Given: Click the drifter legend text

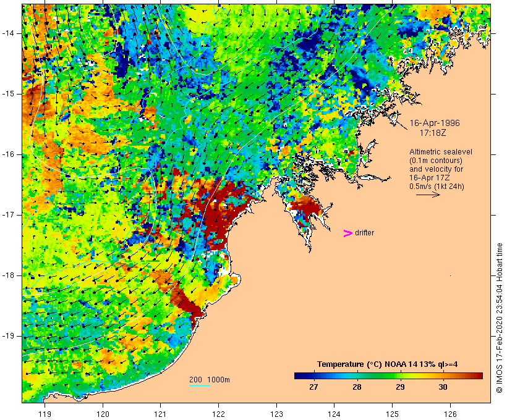Looking at the screenshot, I should [364, 233].
